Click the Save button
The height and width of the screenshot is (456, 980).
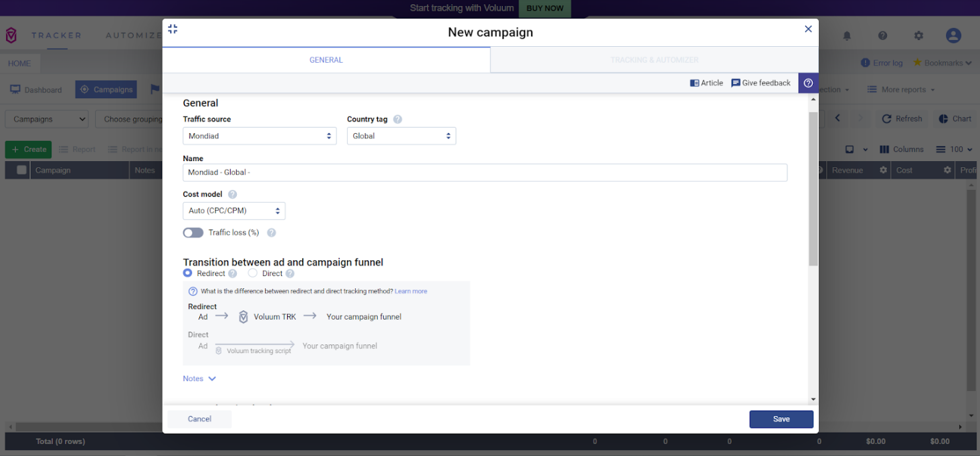[x=781, y=419]
